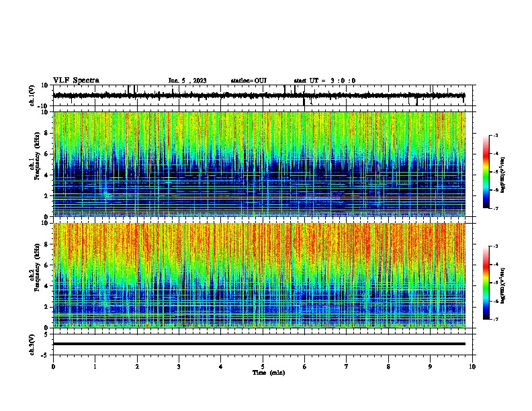
Task: Click the ch.1 colorbar log(PSD) label
Action: pos(503,175)
